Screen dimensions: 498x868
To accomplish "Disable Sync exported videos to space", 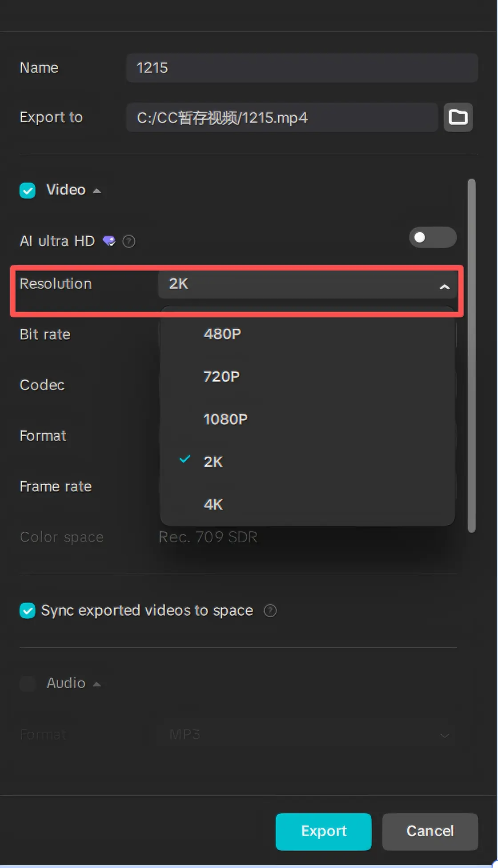I will point(27,610).
